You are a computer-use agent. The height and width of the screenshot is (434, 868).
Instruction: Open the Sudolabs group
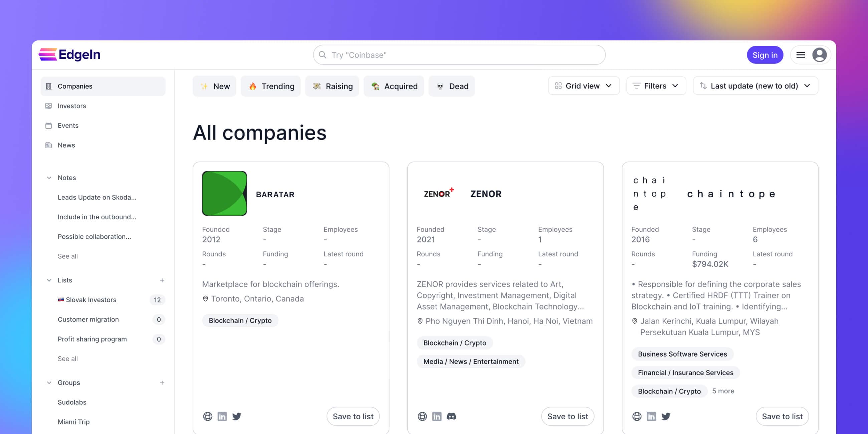tap(72, 402)
